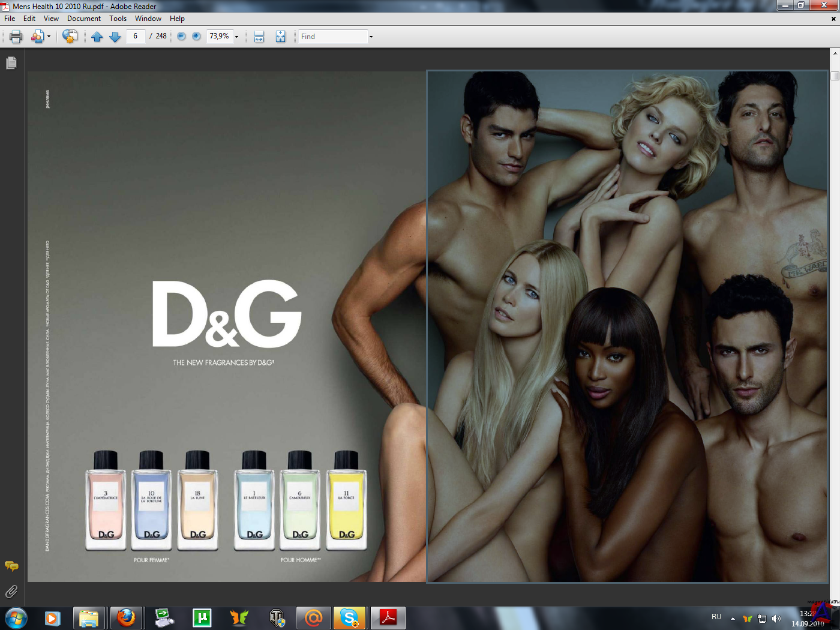The height and width of the screenshot is (630, 840).
Task: Open the Document menu
Action: (83, 19)
